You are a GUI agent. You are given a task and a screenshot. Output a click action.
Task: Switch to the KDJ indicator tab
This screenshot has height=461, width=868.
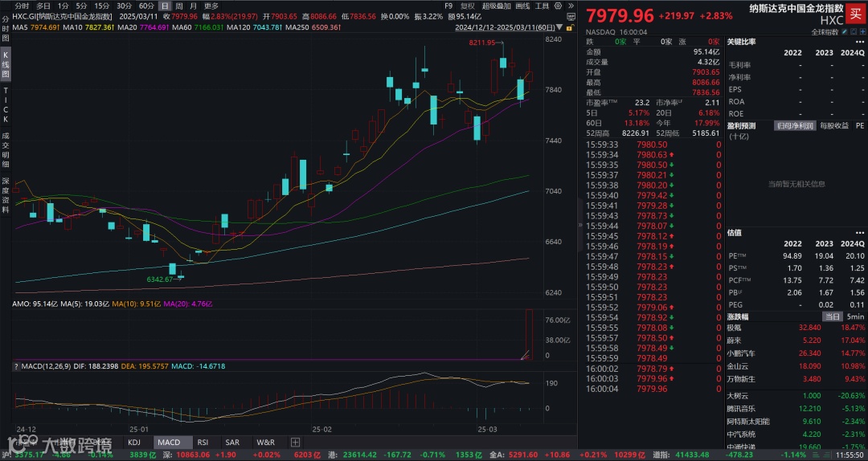(x=134, y=443)
